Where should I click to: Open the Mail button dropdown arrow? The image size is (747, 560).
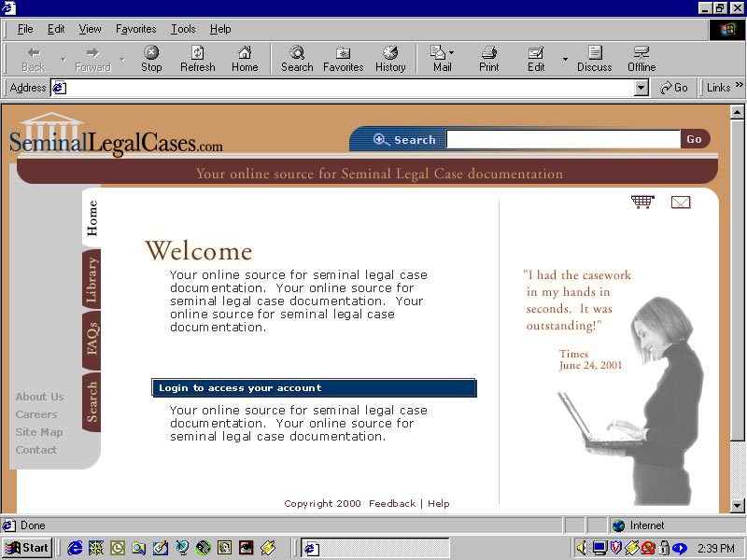pos(452,53)
